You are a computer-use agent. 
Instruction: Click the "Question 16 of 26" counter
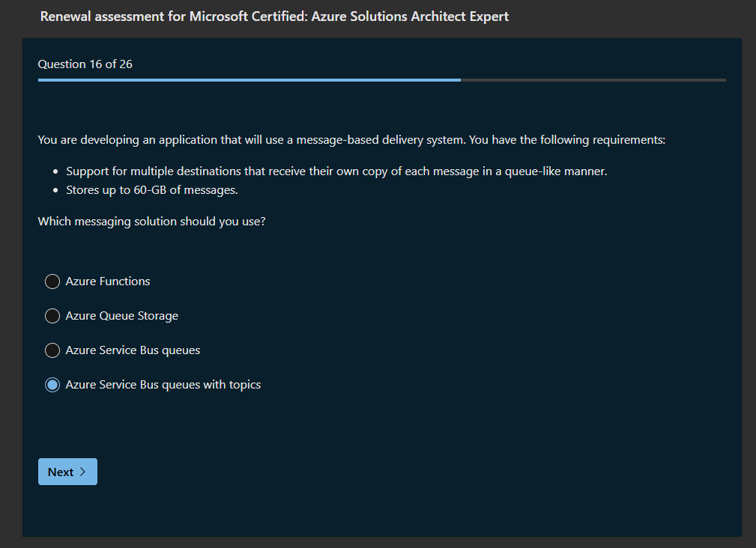[x=85, y=64]
